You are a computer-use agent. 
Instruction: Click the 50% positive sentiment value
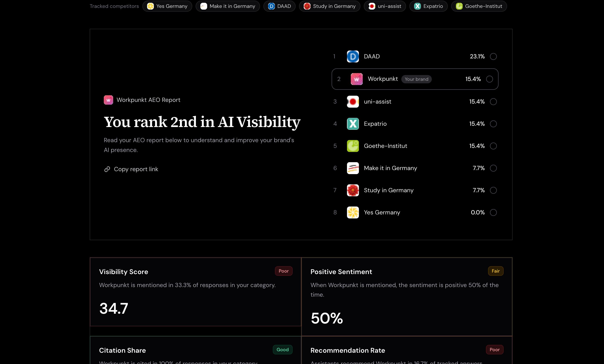(x=327, y=318)
